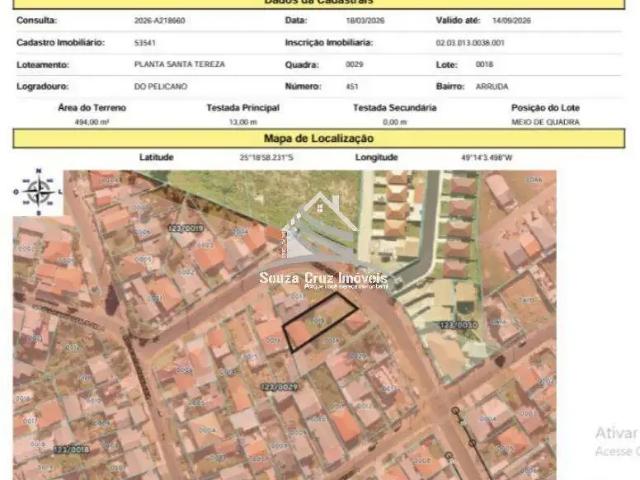Select Posição do Lote value MEIO DE QUADRA
The image size is (640, 480).
click(546, 122)
